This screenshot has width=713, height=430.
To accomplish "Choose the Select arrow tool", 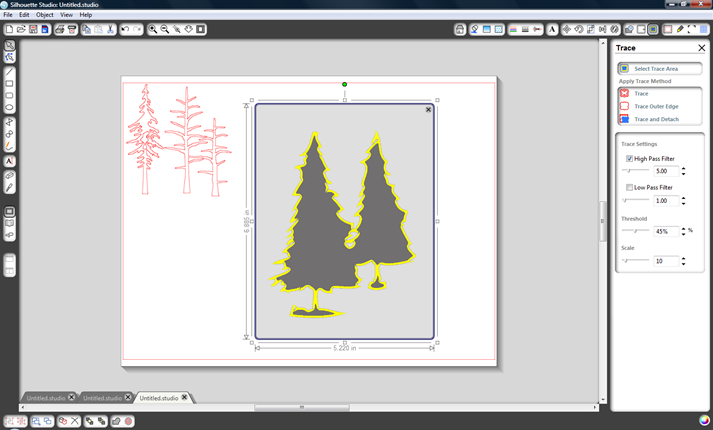I will (x=10, y=45).
